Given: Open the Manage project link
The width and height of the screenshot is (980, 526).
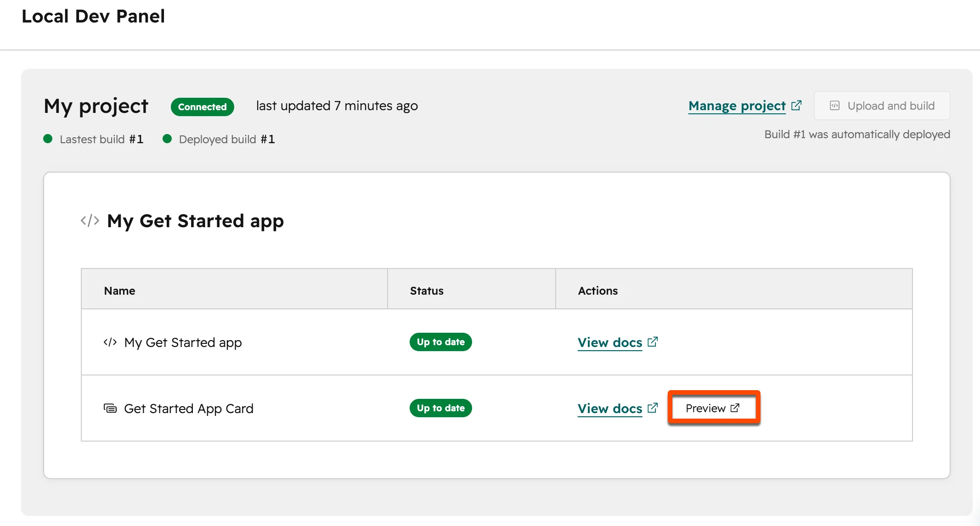Looking at the screenshot, I should tap(737, 106).
